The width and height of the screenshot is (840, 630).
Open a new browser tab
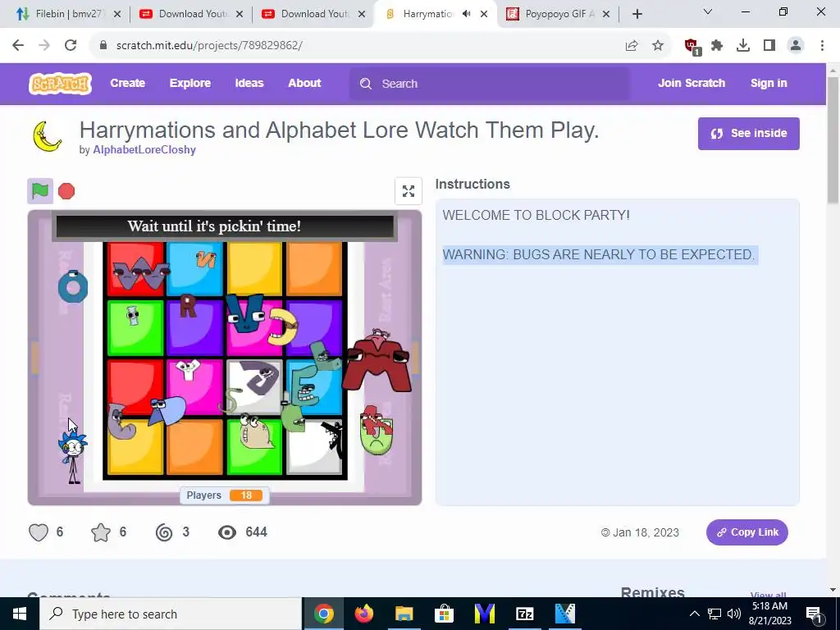[x=637, y=14]
